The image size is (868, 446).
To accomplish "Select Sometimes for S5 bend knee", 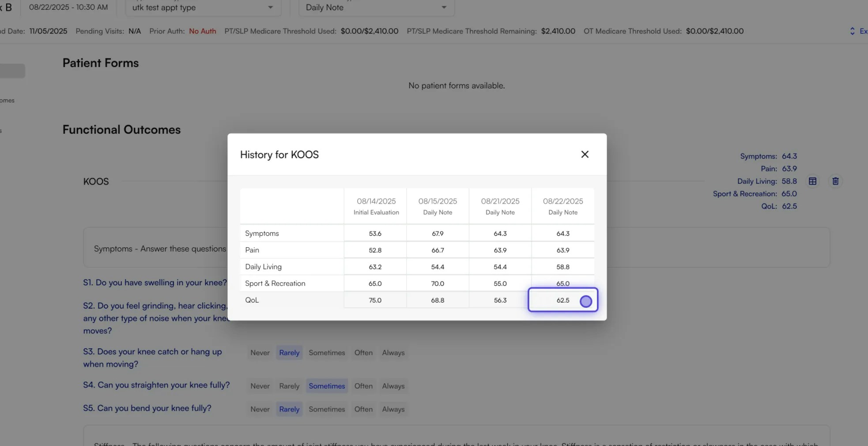I will pos(327,409).
